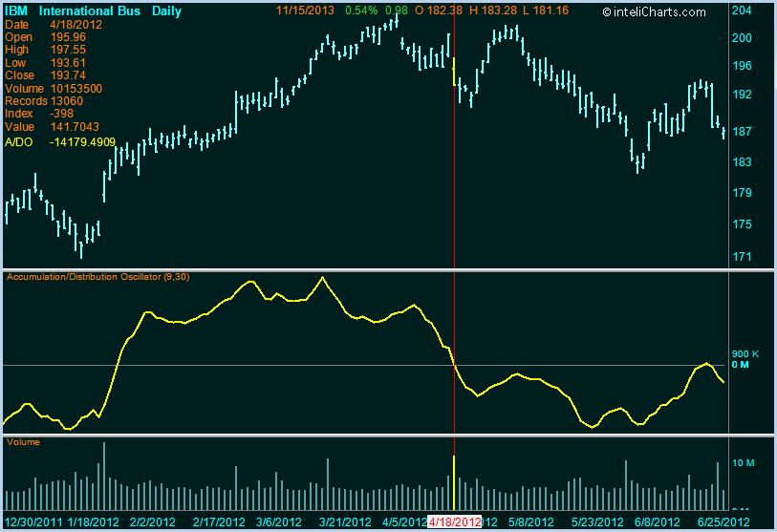Click the 'O 182.38' open price header
Viewport: 777px width, 532px height.
tap(439, 11)
